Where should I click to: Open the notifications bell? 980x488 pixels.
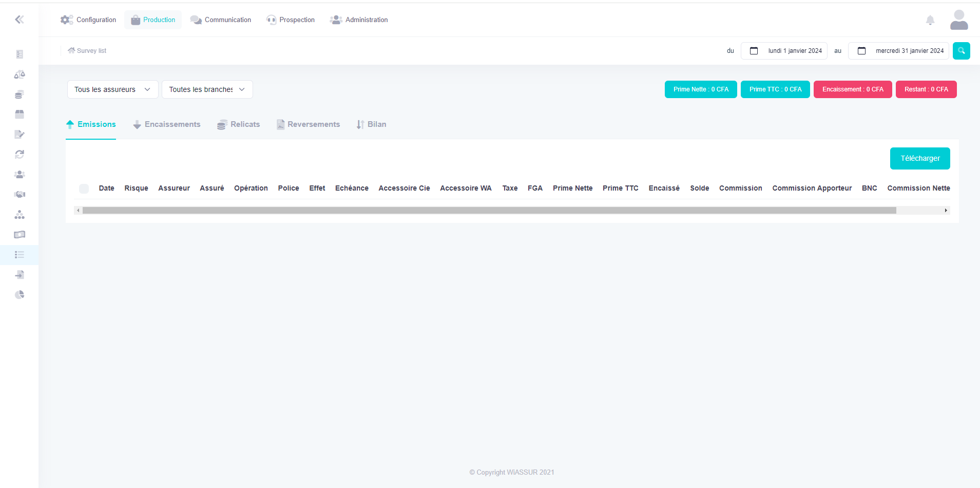click(x=930, y=20)
